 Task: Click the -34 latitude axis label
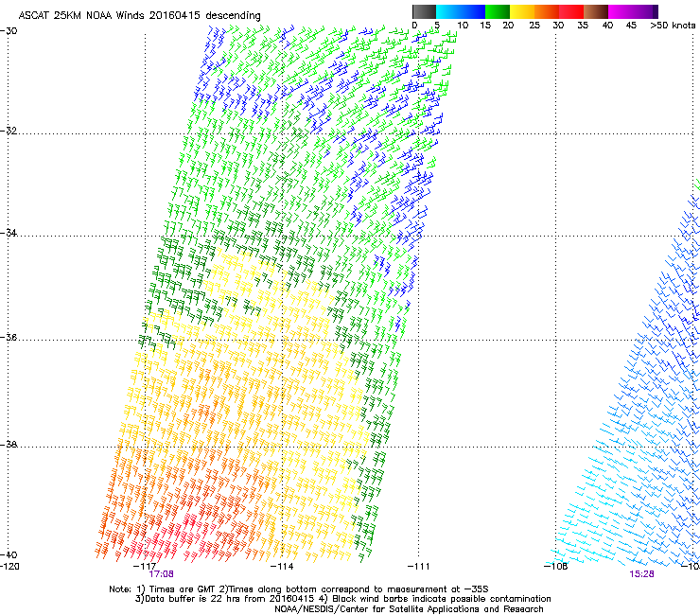[9, 233]
